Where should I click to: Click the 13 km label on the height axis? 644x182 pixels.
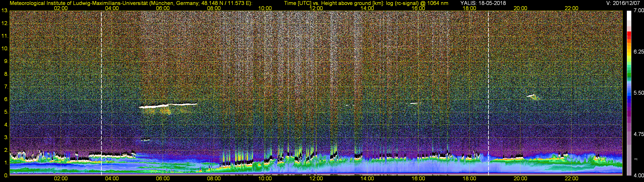(x=5, y=10)
